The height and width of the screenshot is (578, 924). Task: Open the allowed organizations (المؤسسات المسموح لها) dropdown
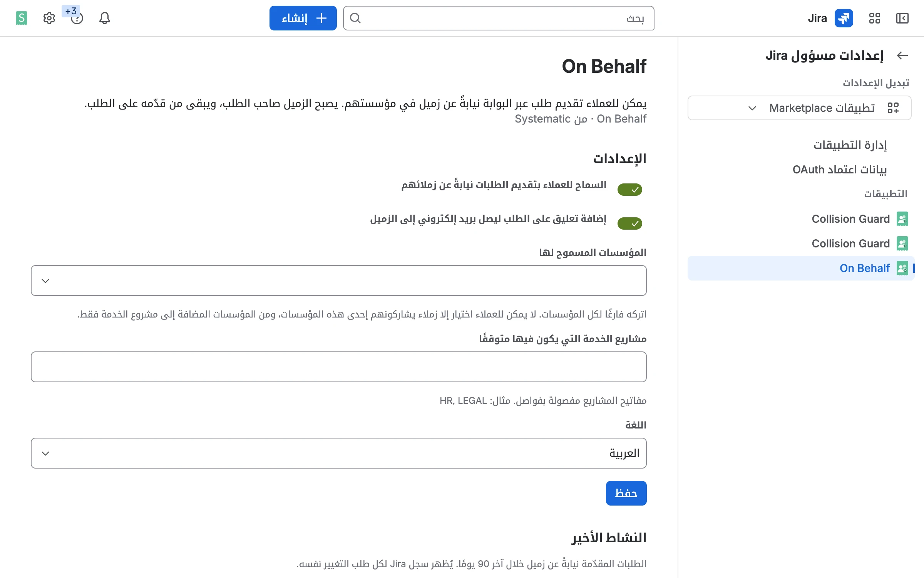click(x=338, y=281)
